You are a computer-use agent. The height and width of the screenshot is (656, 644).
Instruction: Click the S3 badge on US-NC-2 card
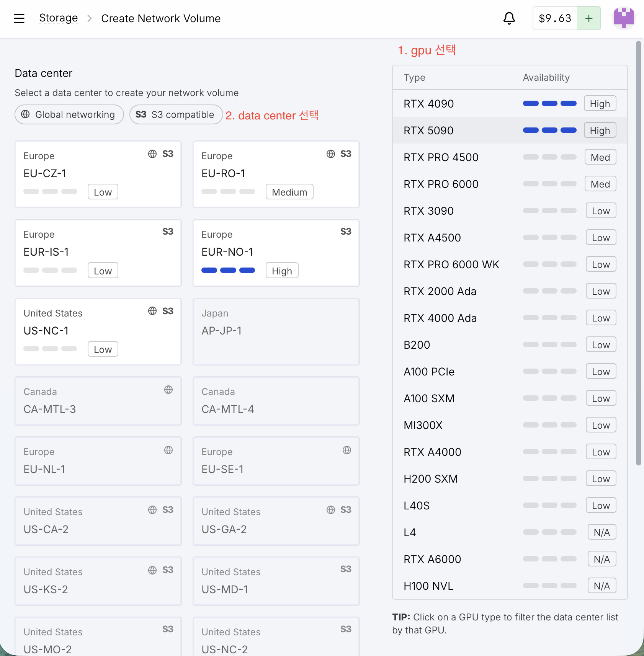pyautogui.click(x=346, y=629)
